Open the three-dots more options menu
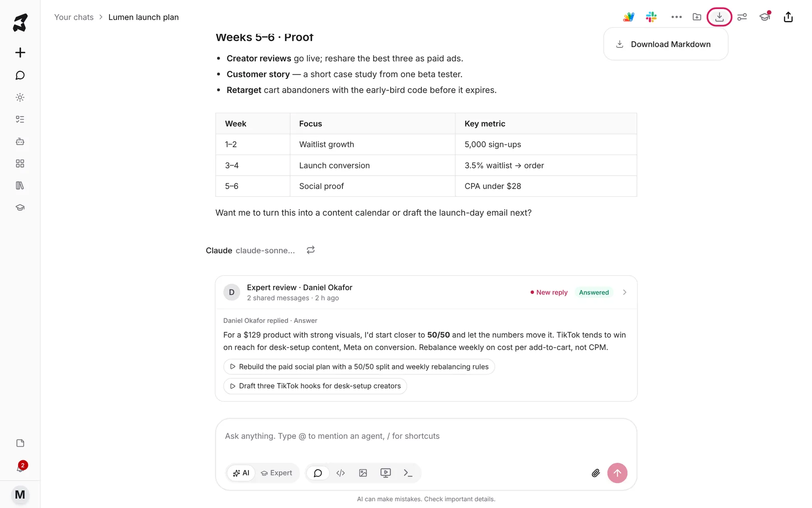This screenshot has width=812, height=508. tap(676, 17)
